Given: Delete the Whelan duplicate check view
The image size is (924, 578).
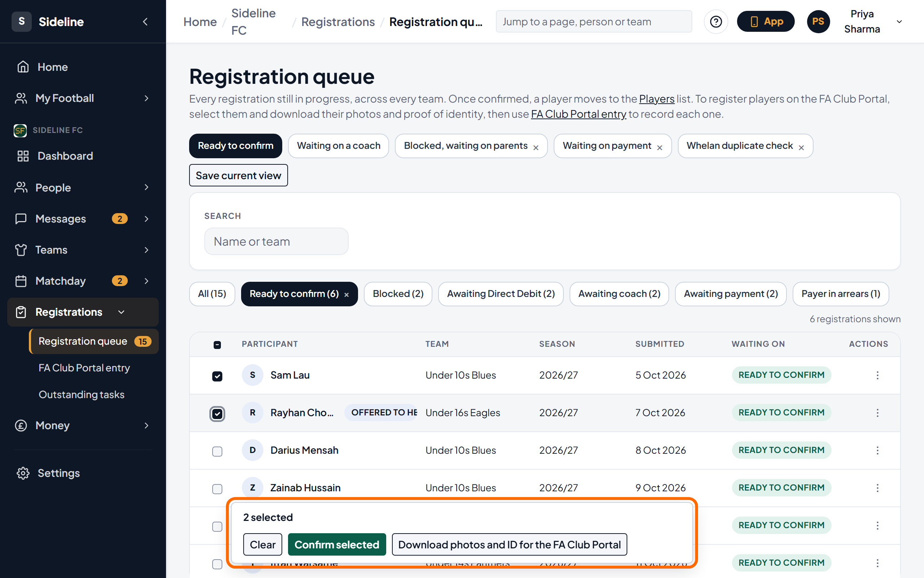Looking at the screenshot, I should tap(801, 147).
